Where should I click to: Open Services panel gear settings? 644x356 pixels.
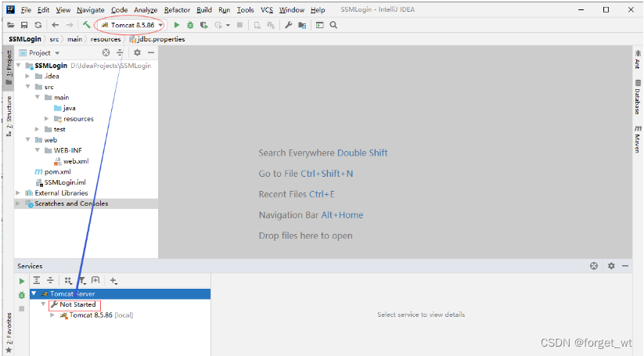pyautogui.click(x=611, y=266)
